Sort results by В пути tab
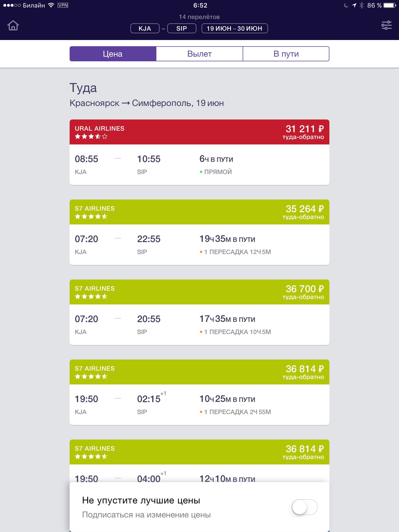The image size is (399, 532). 286,54
